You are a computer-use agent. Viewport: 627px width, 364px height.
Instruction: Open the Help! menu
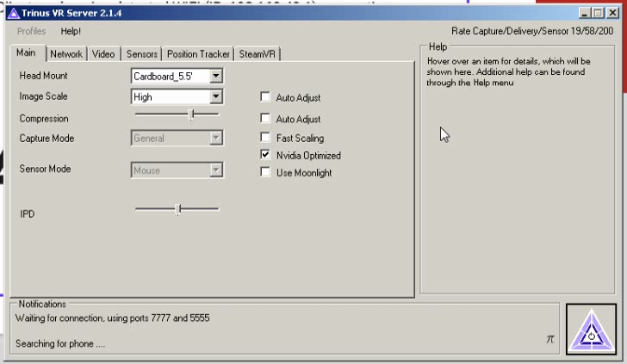71,31
